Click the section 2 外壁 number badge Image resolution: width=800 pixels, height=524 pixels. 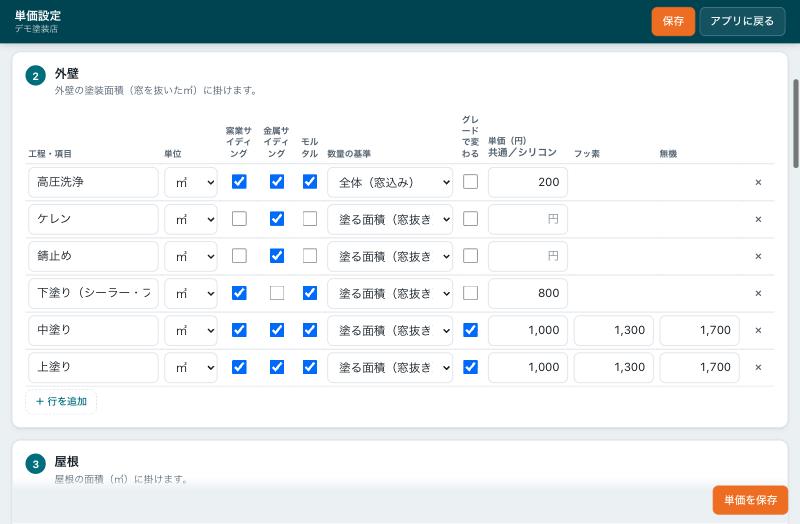[x=36, y=76]
